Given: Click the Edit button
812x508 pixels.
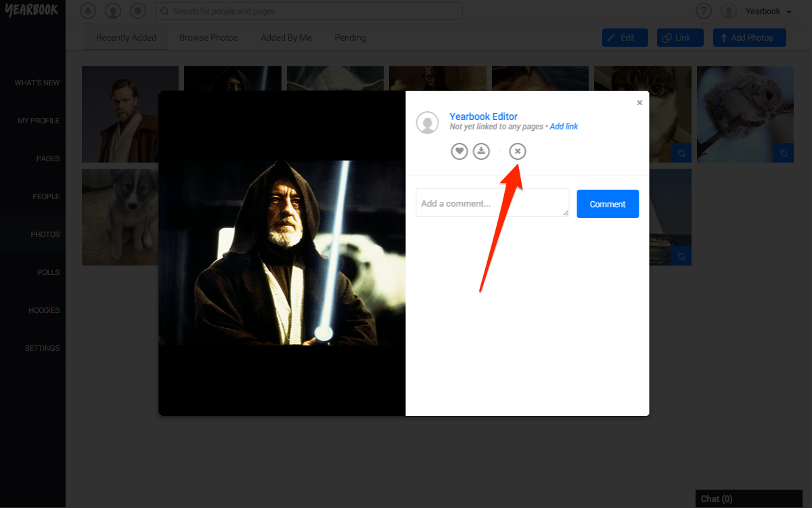Looking at the screenshot, I should point(625,38).
